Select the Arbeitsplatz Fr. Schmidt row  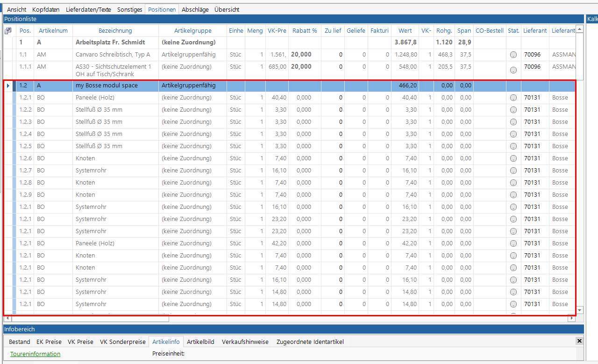[x=110, y=42]
